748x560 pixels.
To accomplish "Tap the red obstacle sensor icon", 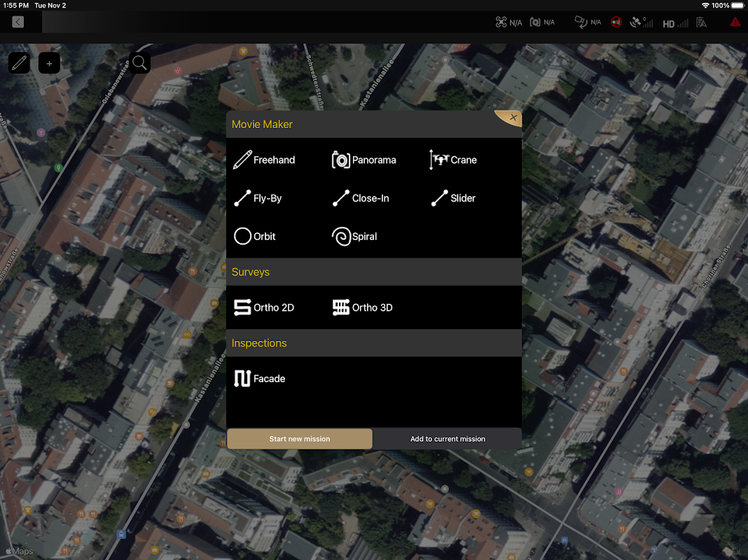I will [x=616, y=22].
